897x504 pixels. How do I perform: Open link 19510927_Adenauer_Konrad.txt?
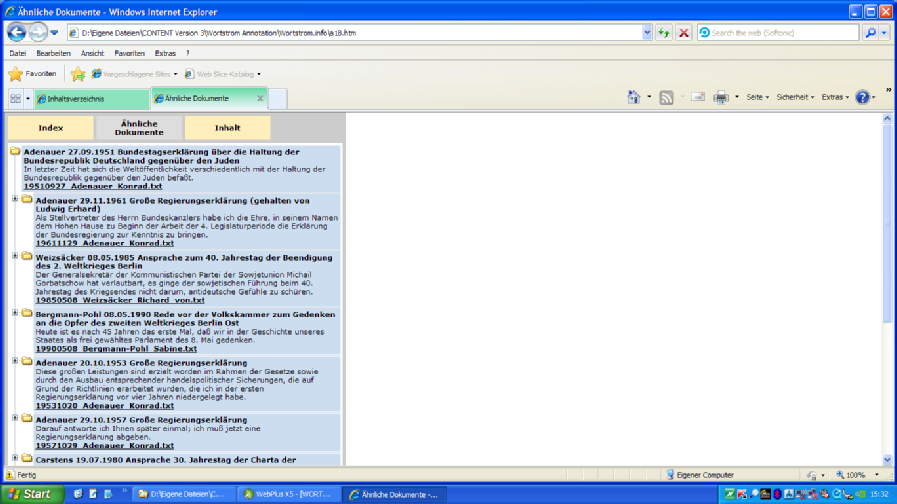coord(92,186)
